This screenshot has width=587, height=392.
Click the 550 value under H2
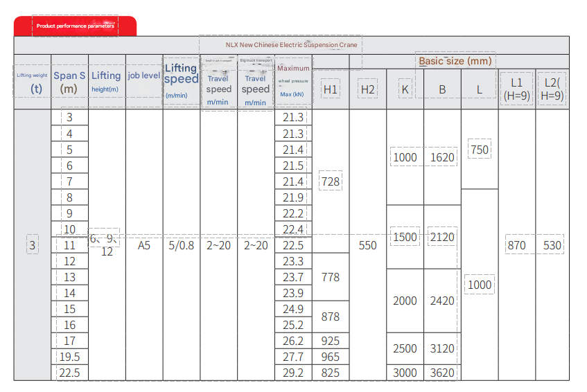pyautogui.click(x=367, y=245)
